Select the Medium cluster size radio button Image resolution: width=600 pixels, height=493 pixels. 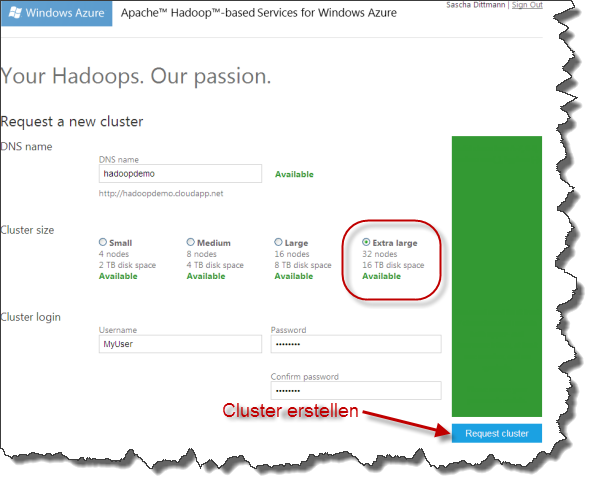click(191, 242)
